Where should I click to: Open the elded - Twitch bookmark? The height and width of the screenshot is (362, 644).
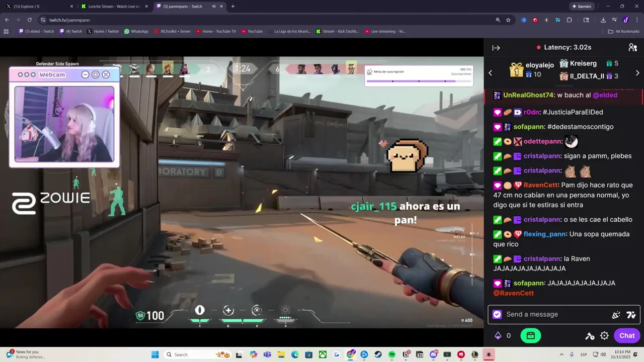click(36, 31)
